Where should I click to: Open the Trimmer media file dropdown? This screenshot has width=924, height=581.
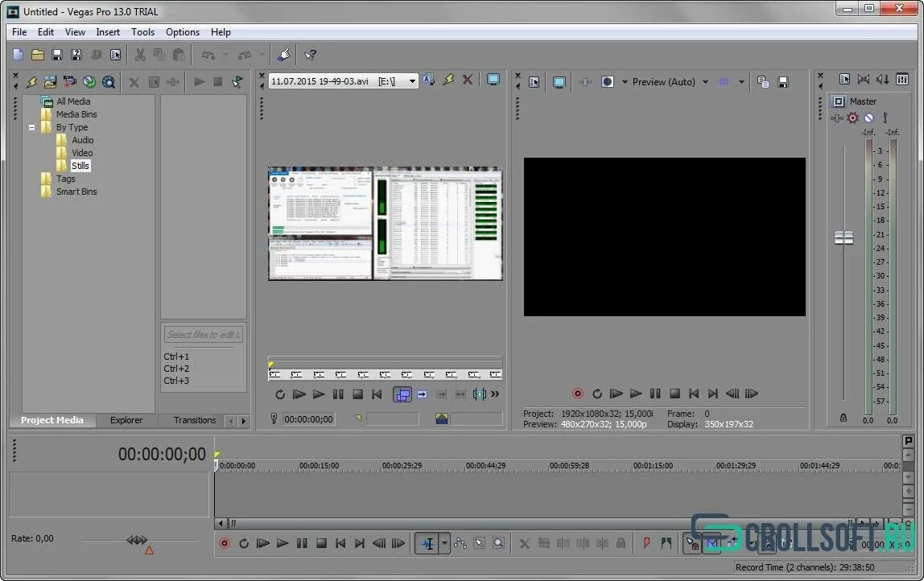tap(412, 80)
